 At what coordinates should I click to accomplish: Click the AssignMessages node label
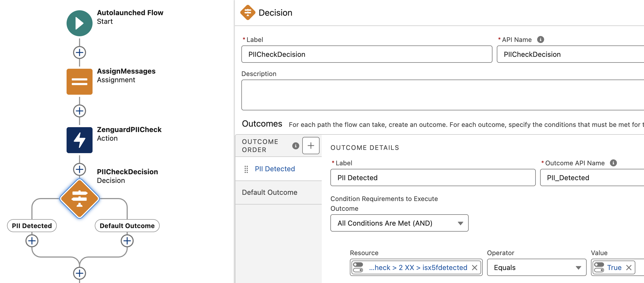[x=126, y=71]
